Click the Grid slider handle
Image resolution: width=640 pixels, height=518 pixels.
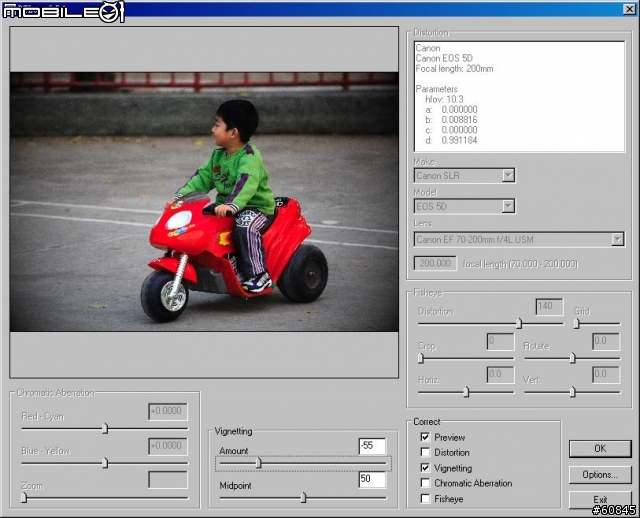click(576, 324)
